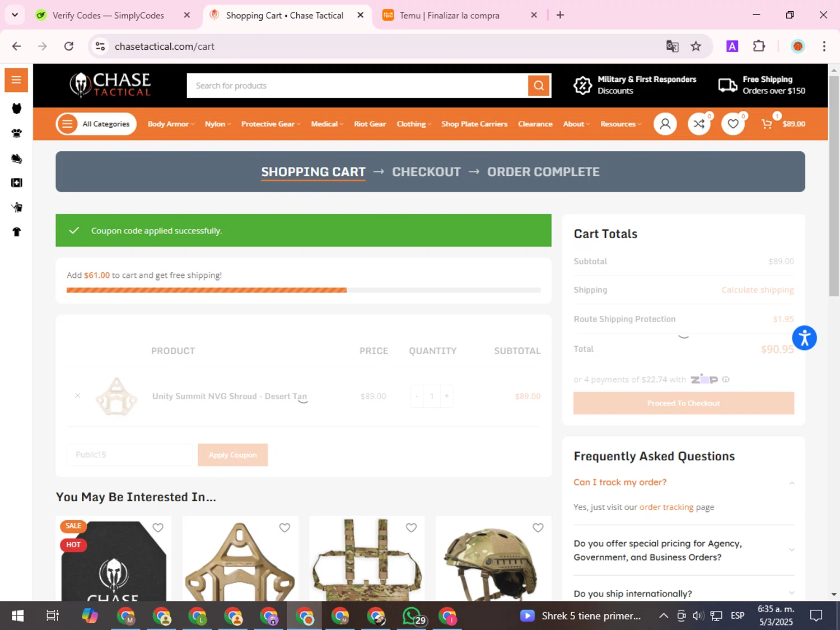Expand the Resources menu
The height and width of the screenshot is (630, 840).
[x=620, y=124]
